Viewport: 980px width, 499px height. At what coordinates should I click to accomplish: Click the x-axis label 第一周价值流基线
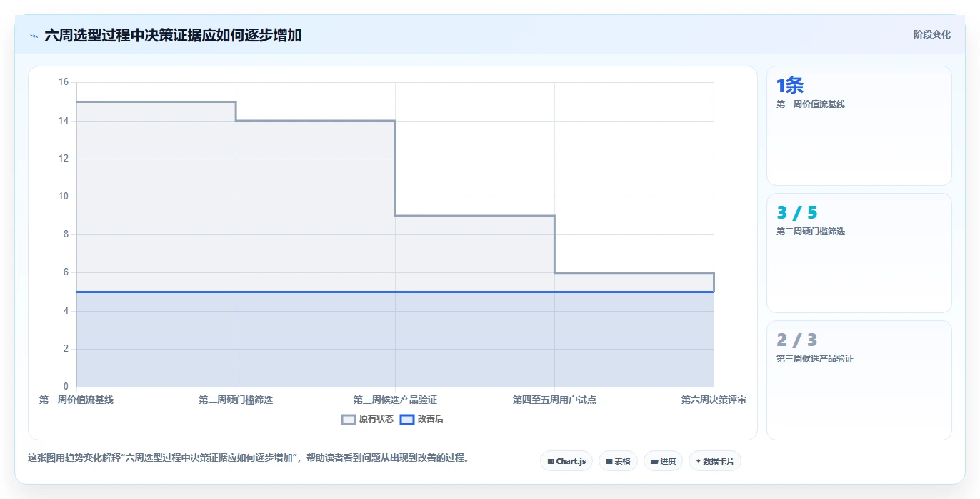click(76, 400)
